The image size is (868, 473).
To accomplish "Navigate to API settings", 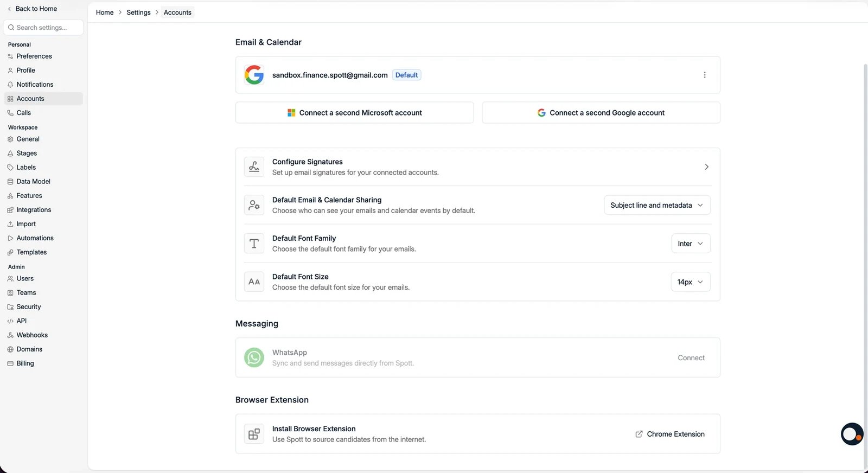I will click(43, 321).
